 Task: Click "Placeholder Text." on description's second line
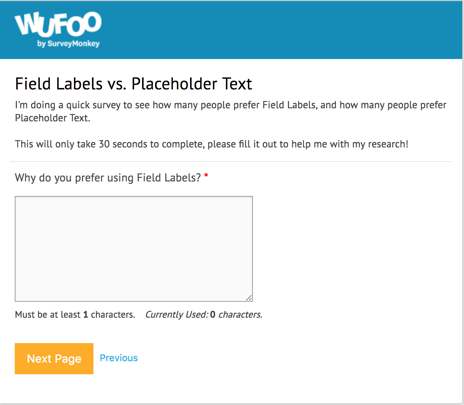pos(53,118)
